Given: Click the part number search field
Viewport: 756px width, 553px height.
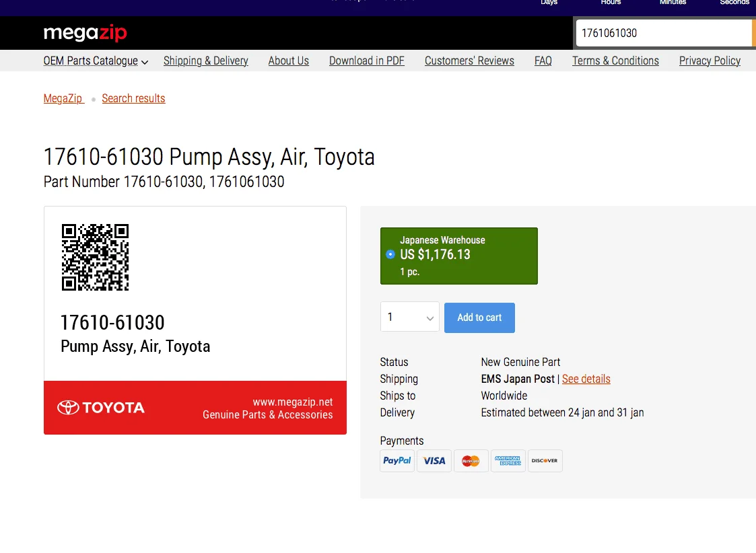Looking at the screenshot, I should tap(663, 33).
